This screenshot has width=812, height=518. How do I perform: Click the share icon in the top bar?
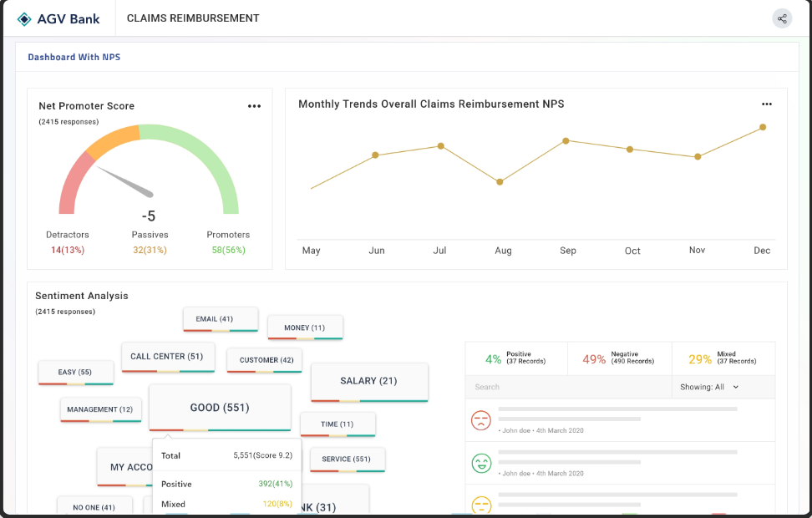point(783,18)
